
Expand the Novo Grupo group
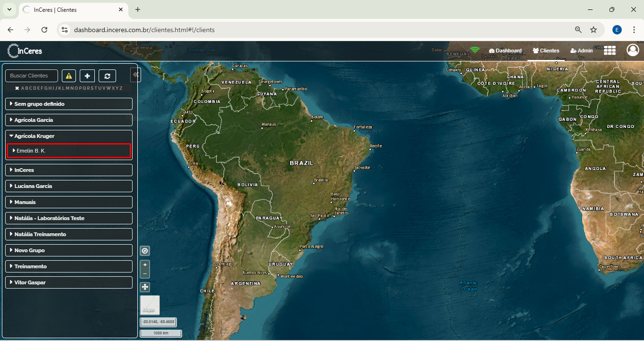[x=69, y=250]
